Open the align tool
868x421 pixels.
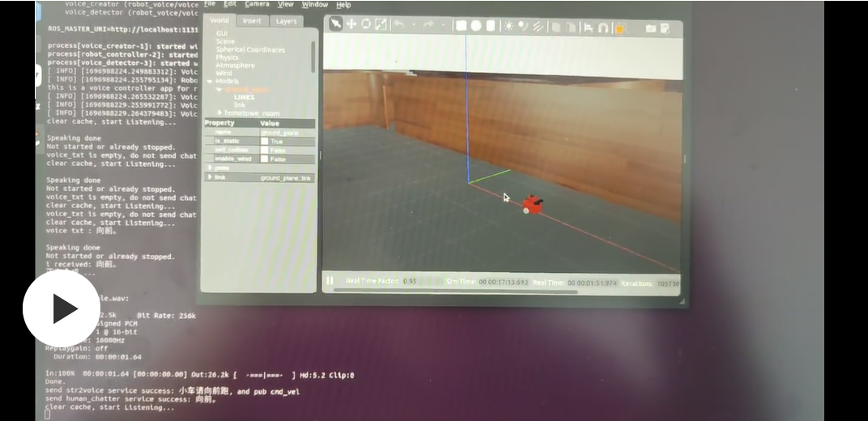(589, 28)
